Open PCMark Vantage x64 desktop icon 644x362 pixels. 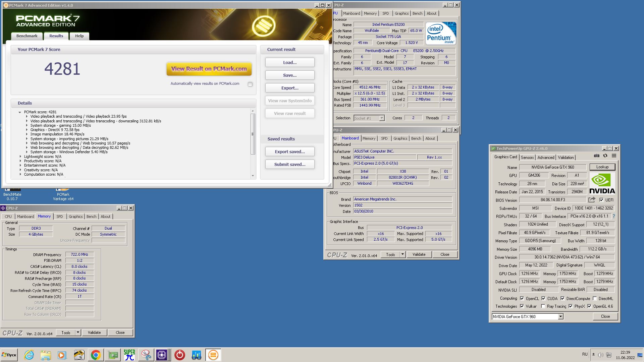[63, 194]
